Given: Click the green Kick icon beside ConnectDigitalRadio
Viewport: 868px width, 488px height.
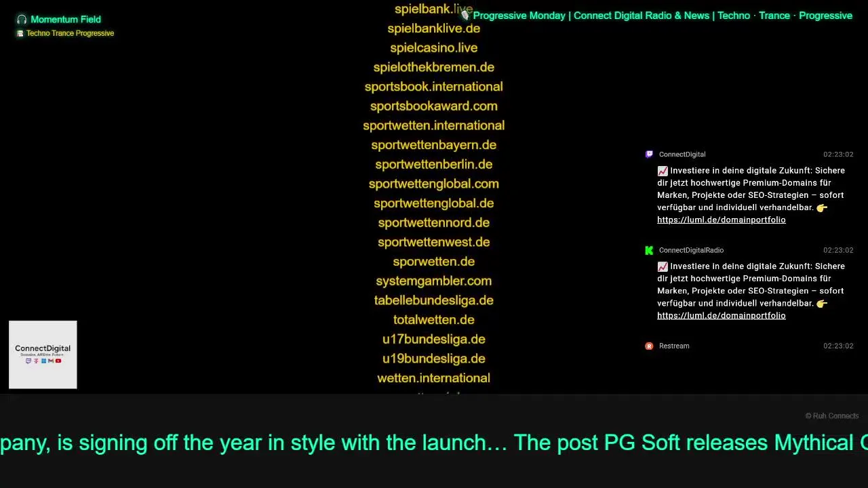Looking at the screenshot, I should [x=649, y=250].
